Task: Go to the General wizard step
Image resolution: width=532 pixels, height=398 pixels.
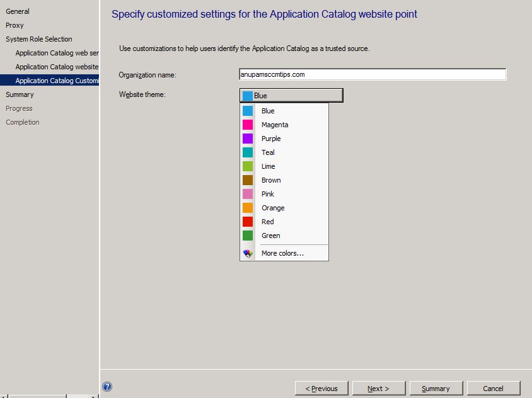Action: click(17, 11)
